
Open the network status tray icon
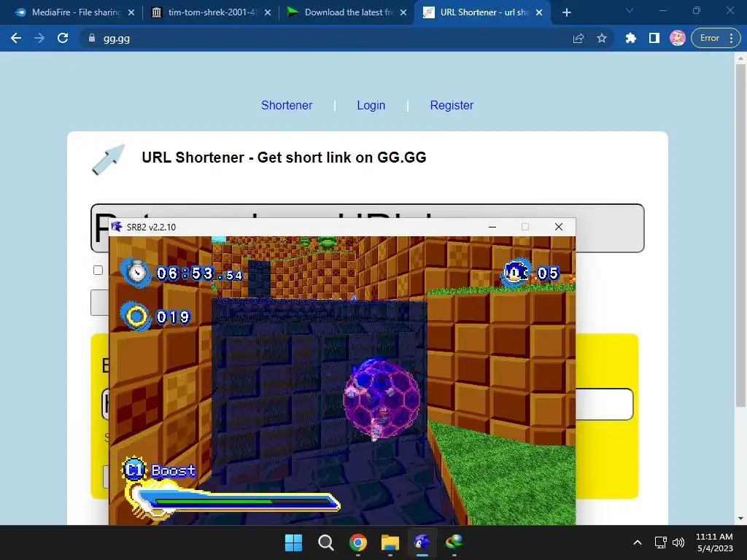point(660,542)
